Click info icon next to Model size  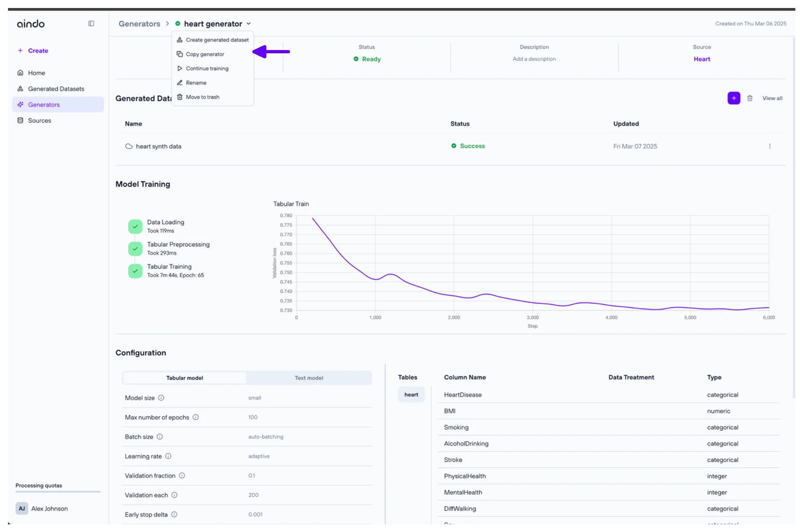161,398
